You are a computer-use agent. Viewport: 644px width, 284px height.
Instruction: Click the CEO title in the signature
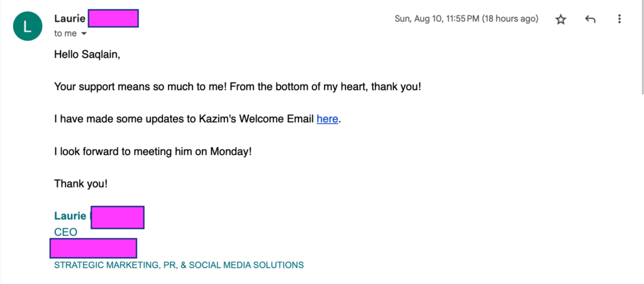coord(65,232)
